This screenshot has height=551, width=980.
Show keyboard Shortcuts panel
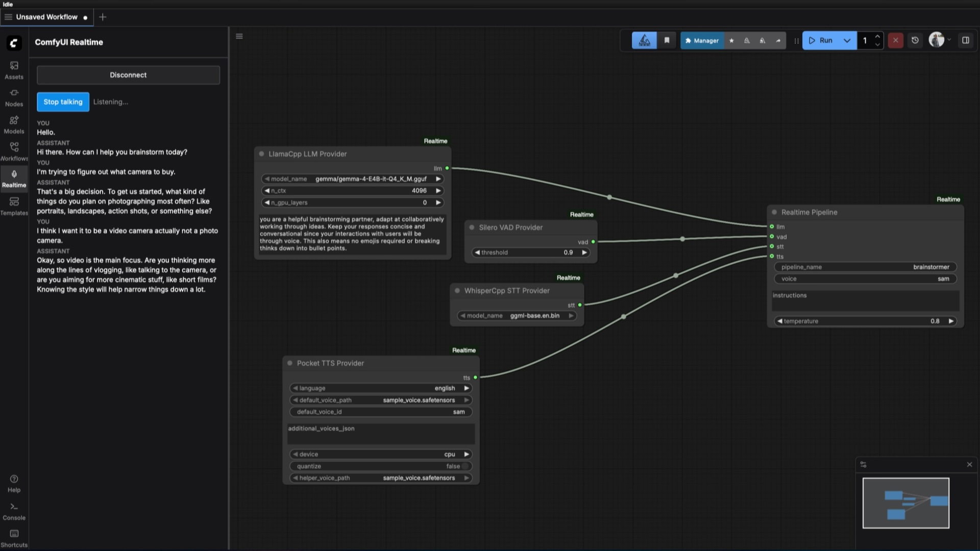point(14,539)
